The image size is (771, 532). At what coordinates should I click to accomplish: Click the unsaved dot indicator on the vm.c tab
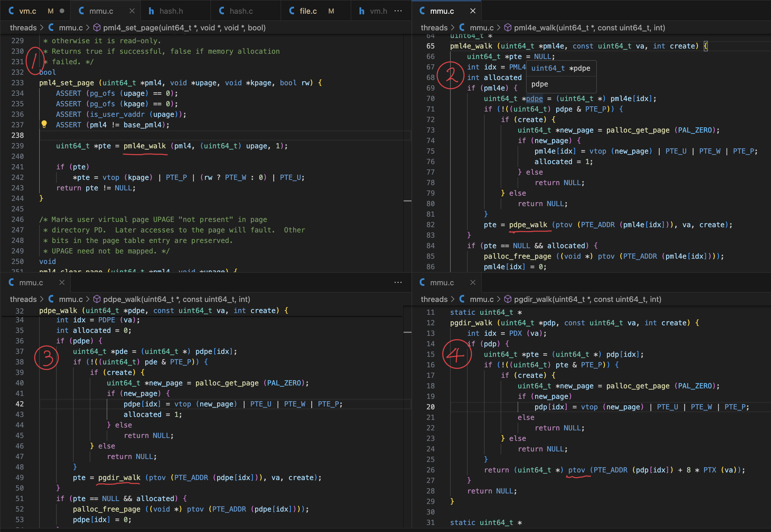62,11
